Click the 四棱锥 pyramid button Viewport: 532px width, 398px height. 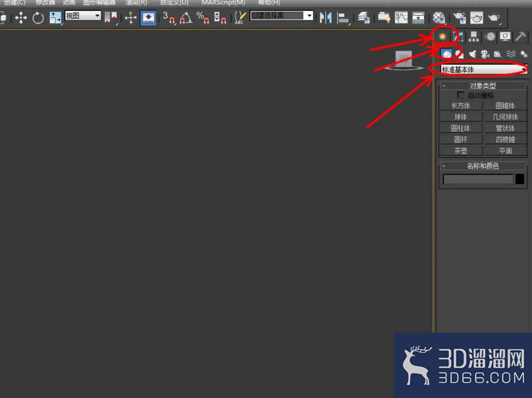tap(505, 139)
